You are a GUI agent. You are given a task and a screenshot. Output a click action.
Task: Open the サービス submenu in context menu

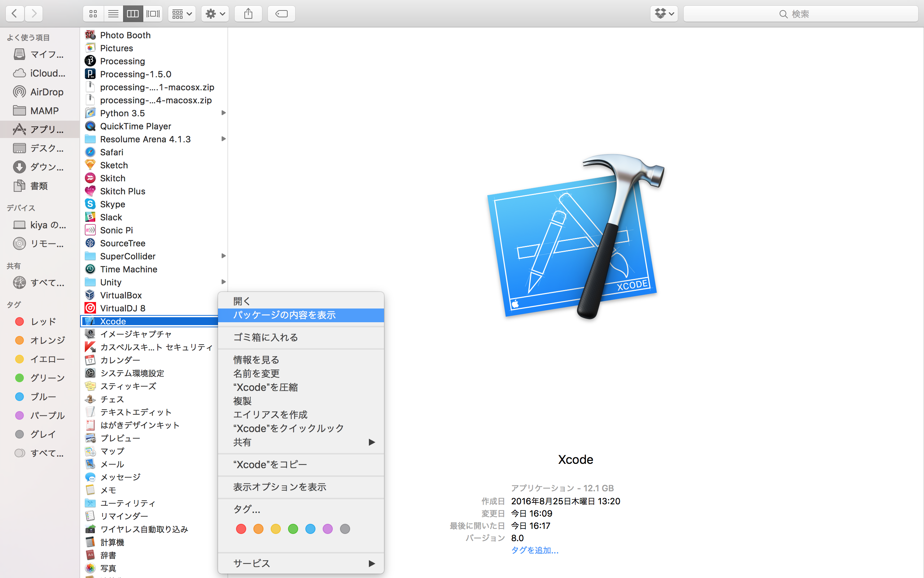301,564
